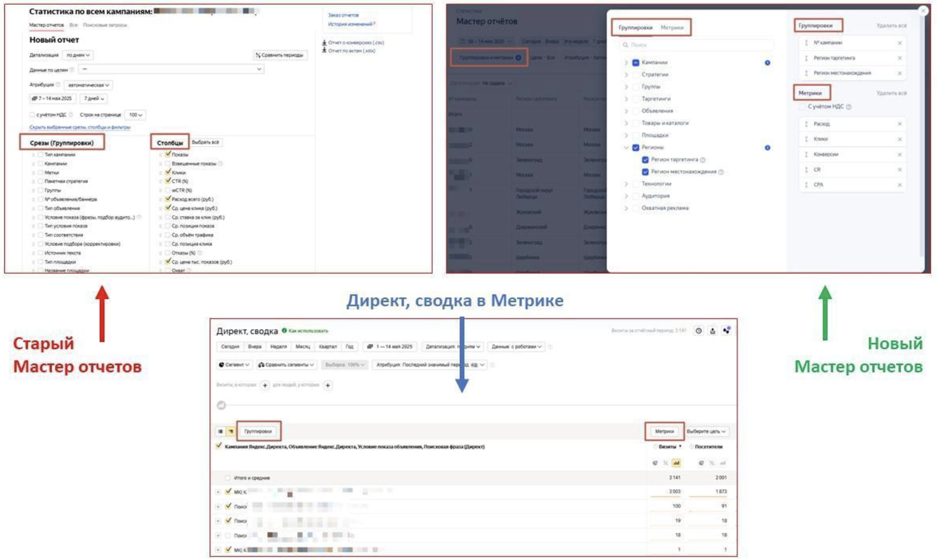Screen dimensions: 937x560
Task: Click the help icon beside Регион таргетинга
Action: click(703, 160)
